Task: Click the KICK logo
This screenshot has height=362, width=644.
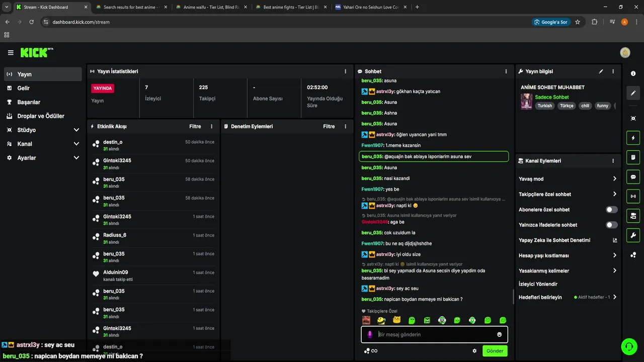Action: coord(37,52)
